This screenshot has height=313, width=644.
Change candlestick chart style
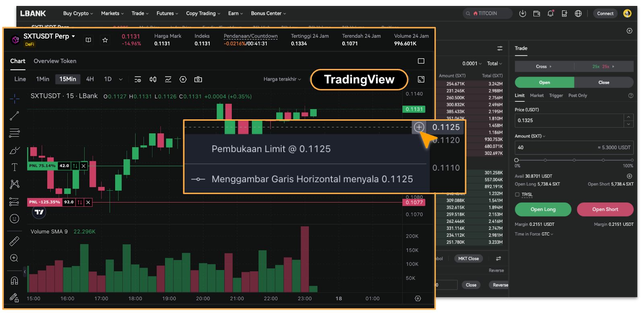(x=153, y=79)
